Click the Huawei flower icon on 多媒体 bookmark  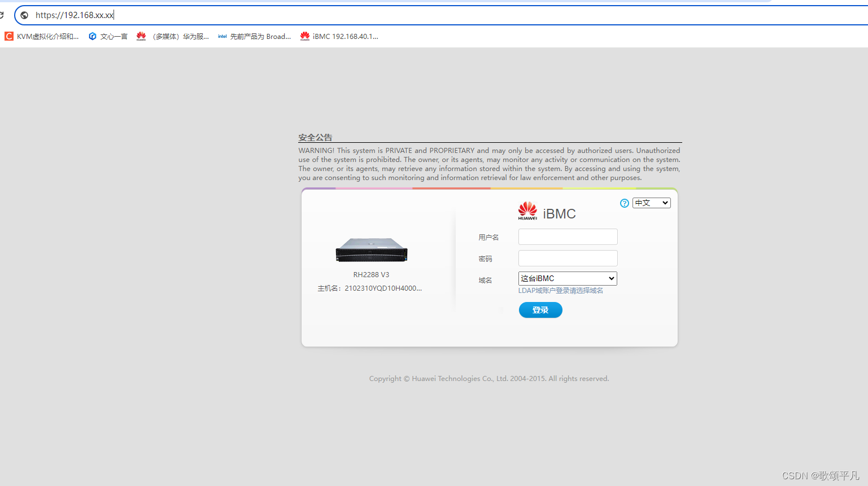click(x=141, y=36)
